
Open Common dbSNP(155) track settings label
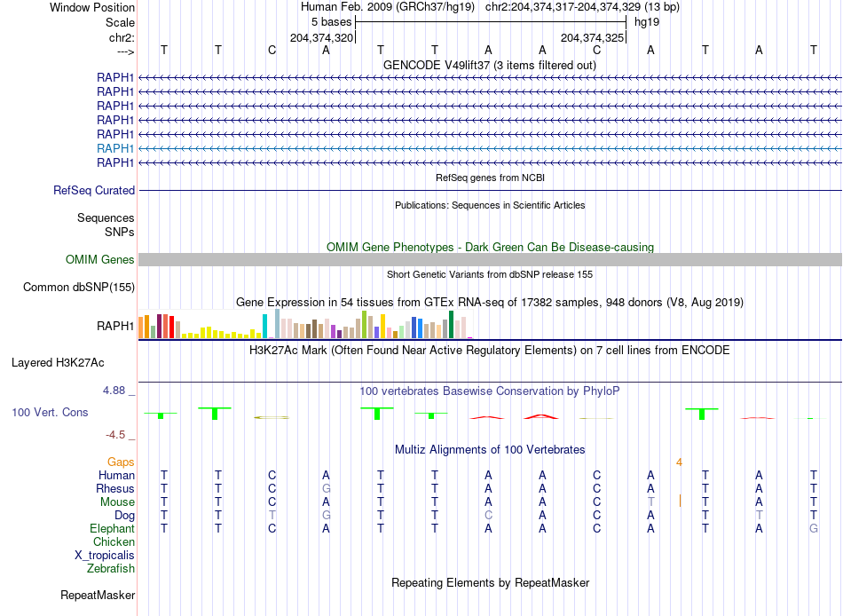[78, 288]
